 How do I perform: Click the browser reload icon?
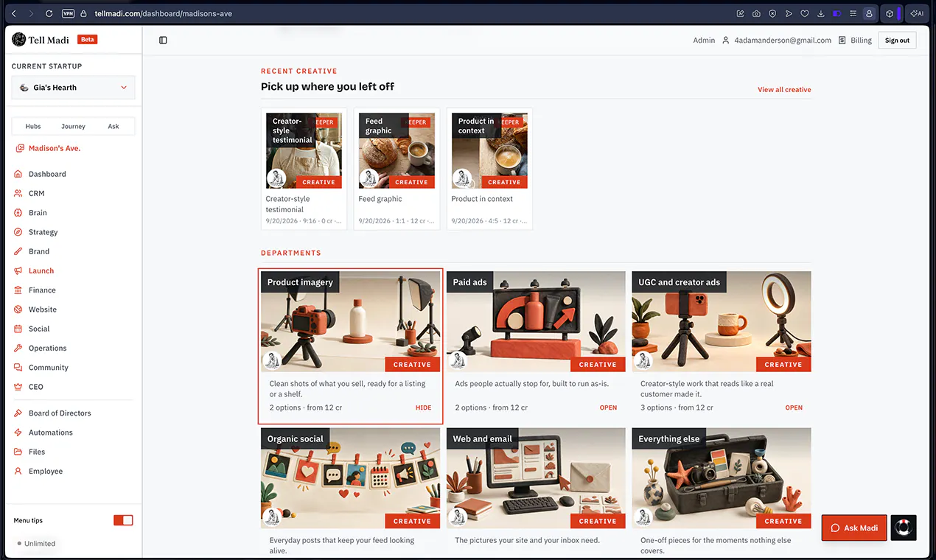point(49,13)
